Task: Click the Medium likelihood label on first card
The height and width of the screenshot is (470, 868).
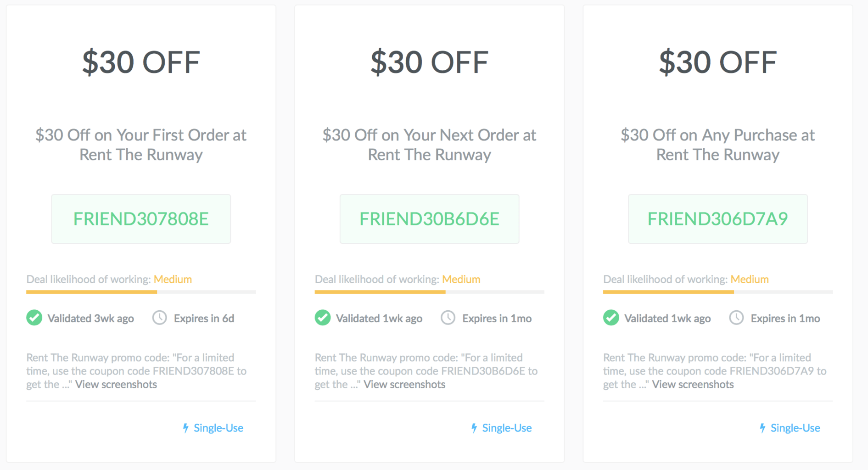Action: tap(173, 279)
